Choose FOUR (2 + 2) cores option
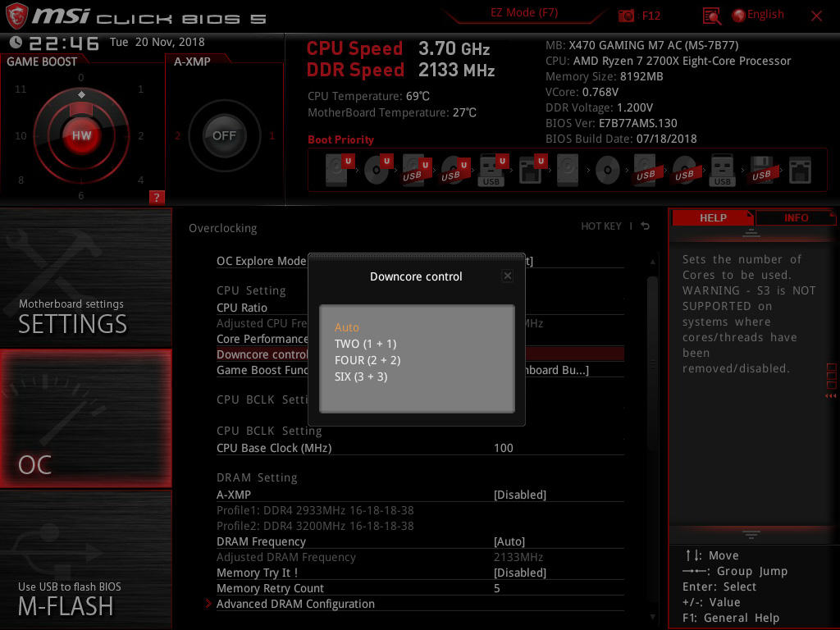Viewport: 840px width, 630px height. pos(367,361)
